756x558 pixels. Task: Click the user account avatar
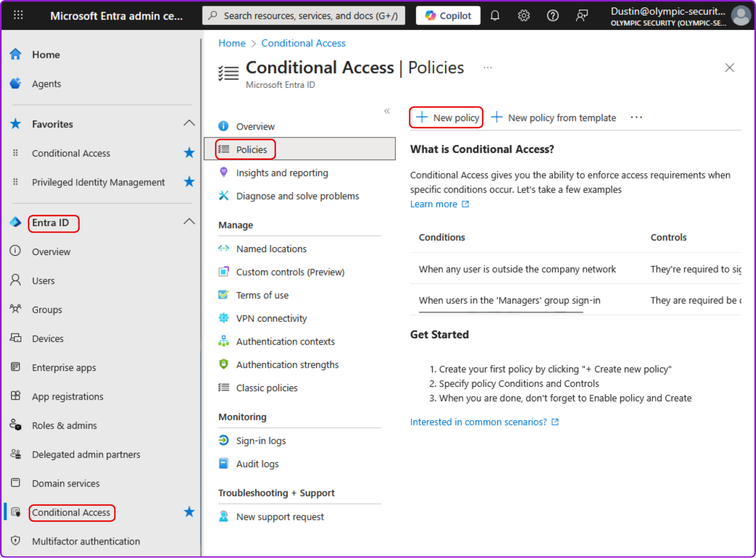point(741,16)
